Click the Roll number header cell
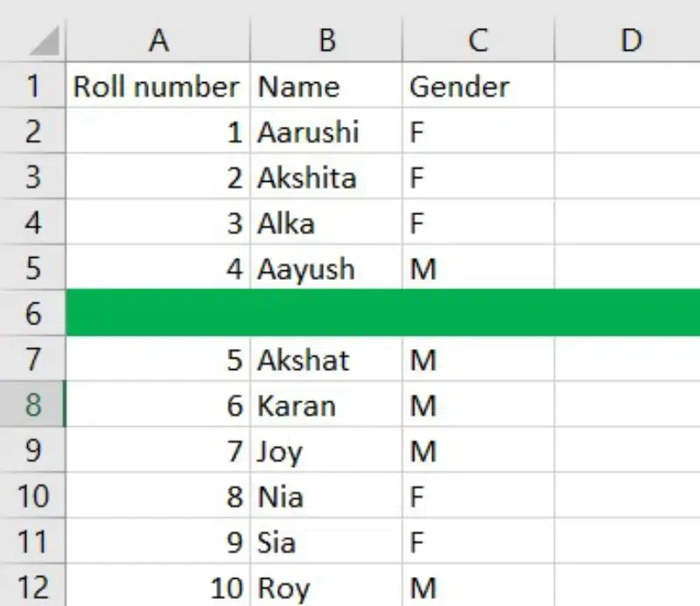Viewport: 700px width, 606px height. pos(158,87)
